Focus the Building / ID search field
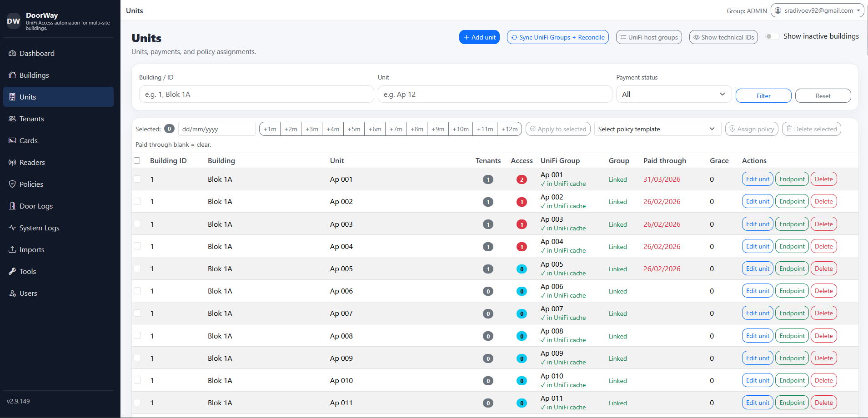 click(256, 95)
